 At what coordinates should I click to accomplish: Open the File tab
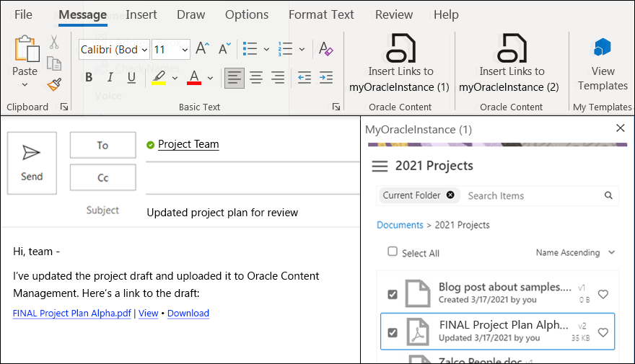(23, 14)
